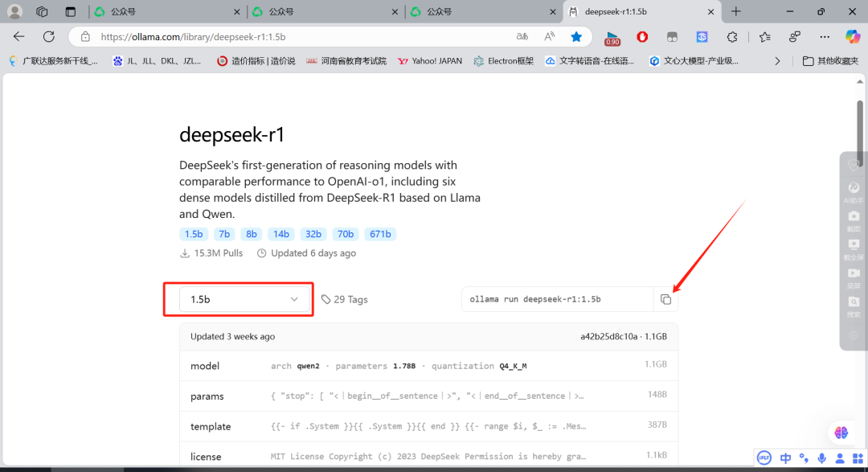Click the ollama run command text field

[558, 299]
